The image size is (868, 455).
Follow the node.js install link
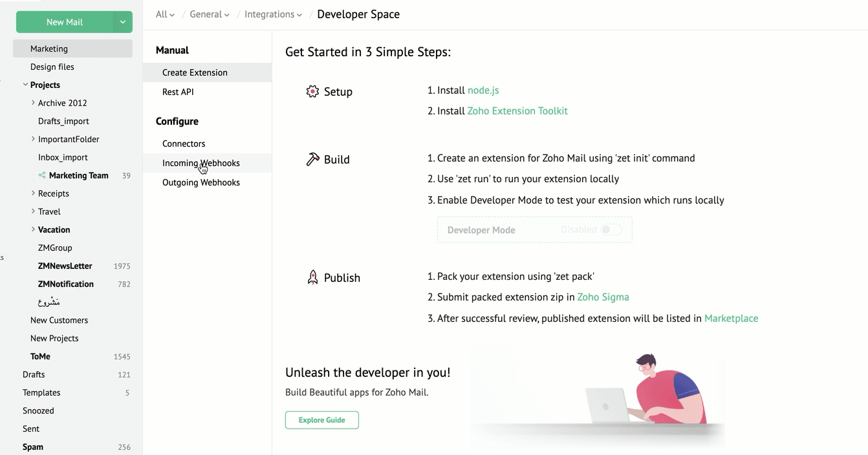click(x=483, y=90)
